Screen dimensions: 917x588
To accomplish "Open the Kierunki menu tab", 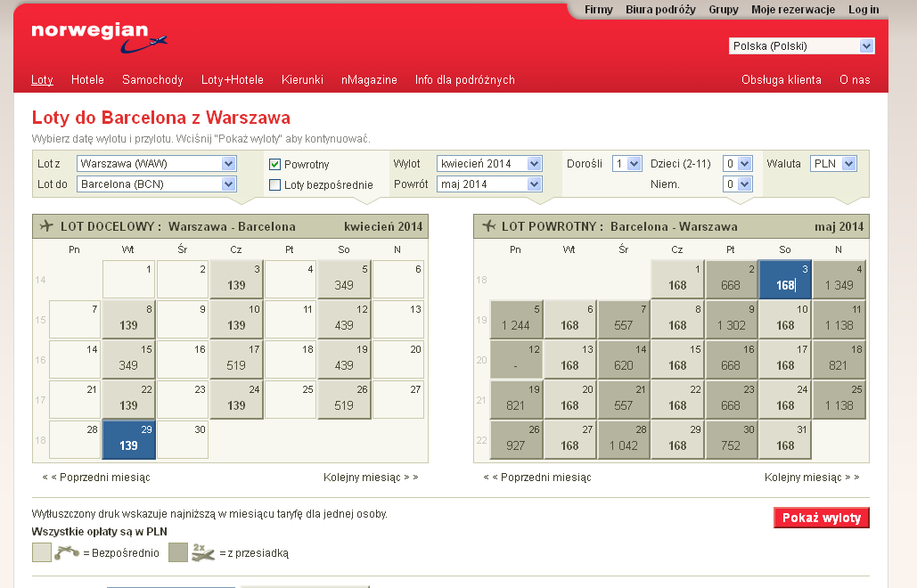I will [302, 79].
